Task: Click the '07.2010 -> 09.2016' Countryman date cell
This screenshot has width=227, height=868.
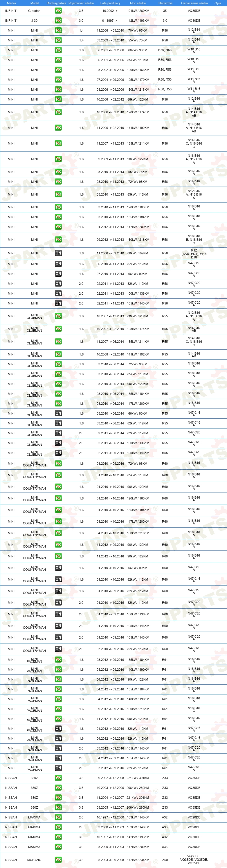Action: coord(110,649)
